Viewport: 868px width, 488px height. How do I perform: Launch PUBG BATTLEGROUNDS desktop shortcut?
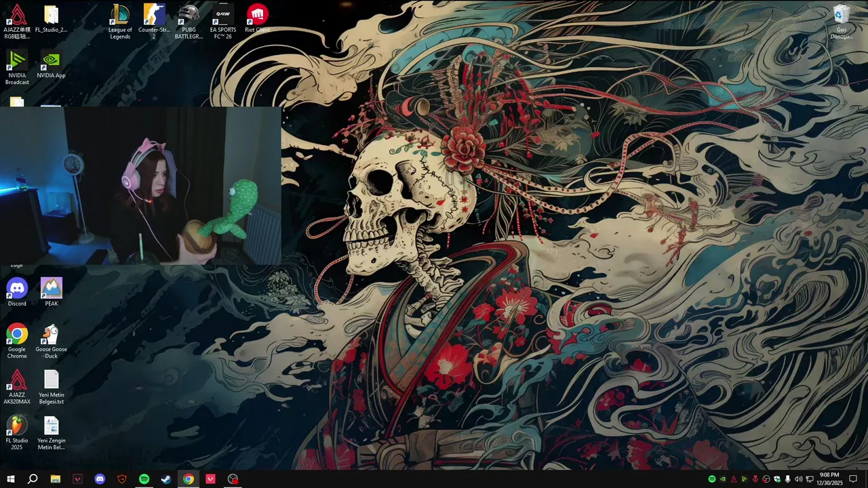(x=189, y=22)
